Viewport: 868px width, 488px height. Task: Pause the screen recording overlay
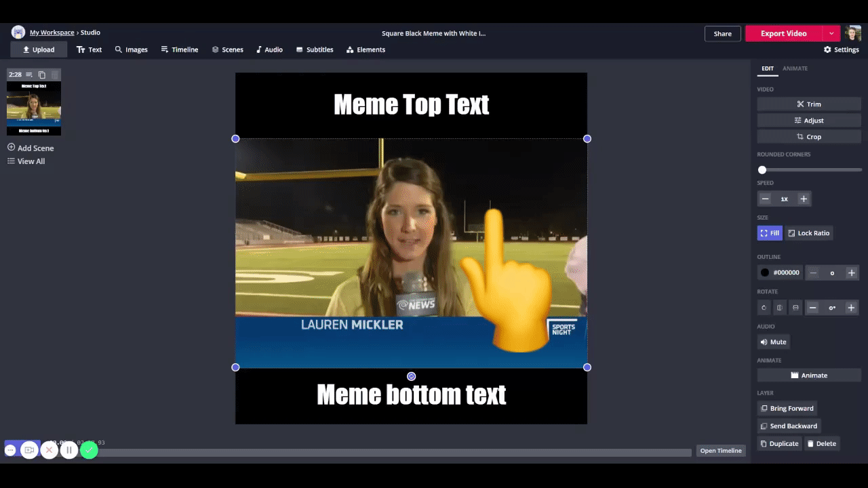(68, 450)
